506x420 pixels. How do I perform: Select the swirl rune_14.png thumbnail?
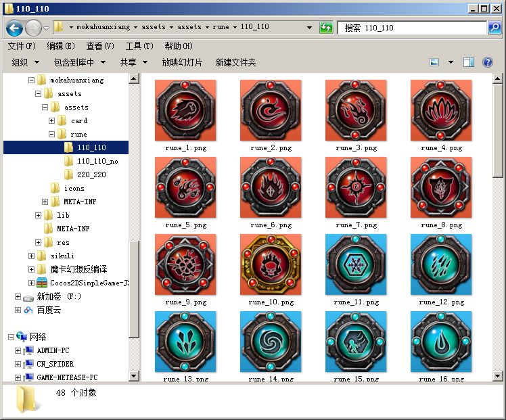[x=271, y=342]
